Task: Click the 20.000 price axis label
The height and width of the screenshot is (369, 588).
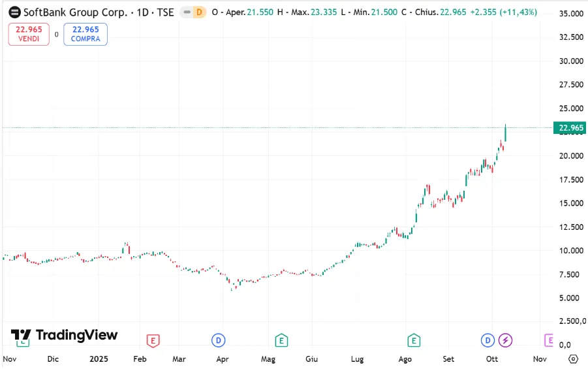Action: [571, 156]
